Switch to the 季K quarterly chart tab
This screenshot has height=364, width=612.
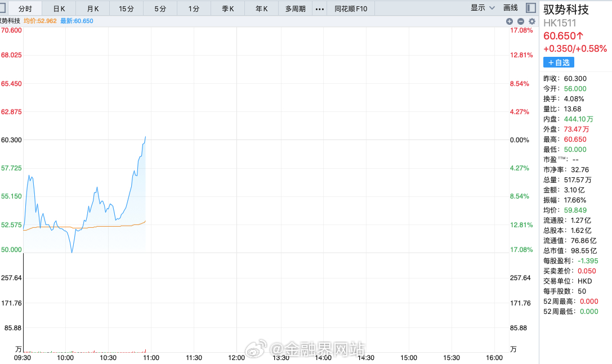tap(227, 8)
